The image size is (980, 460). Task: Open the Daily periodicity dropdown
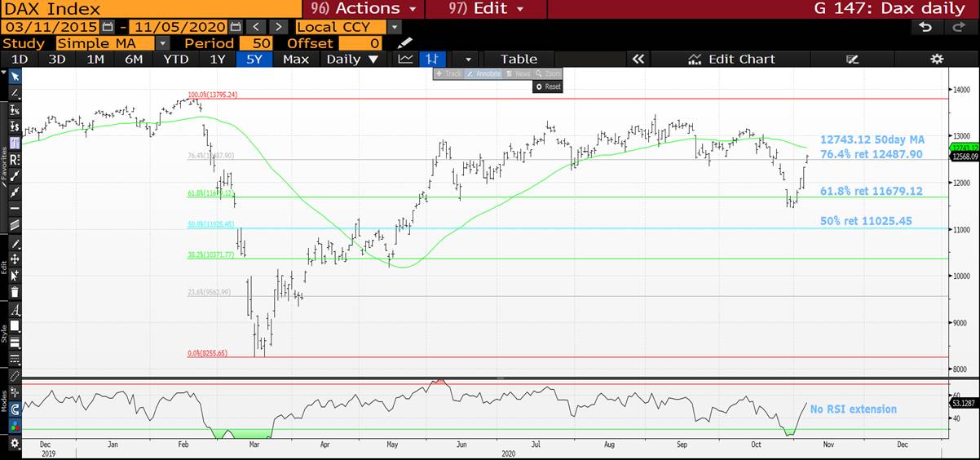click(x=355, y=59)
